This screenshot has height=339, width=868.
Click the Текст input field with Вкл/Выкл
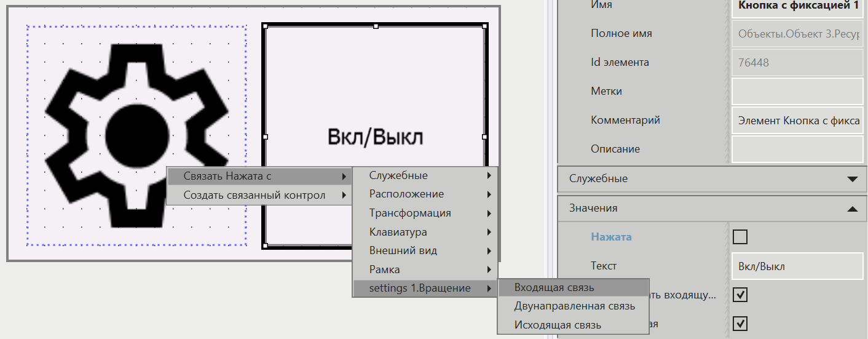click(x=797, y=266)
